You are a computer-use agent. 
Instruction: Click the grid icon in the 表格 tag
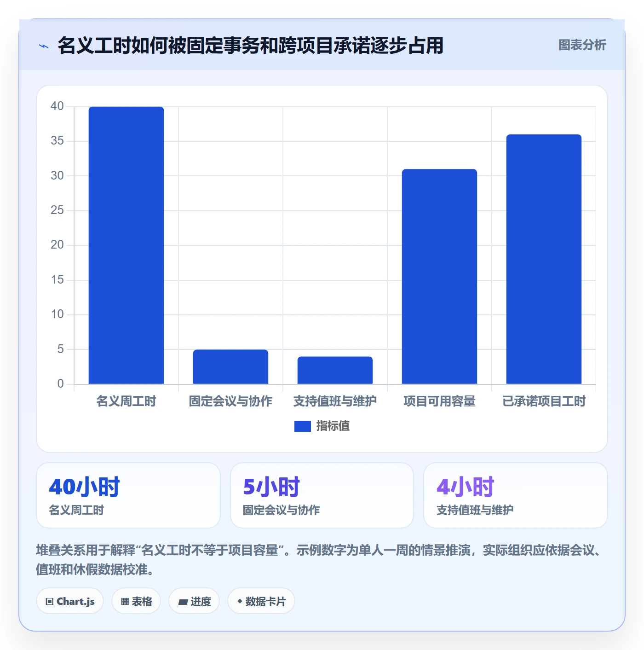[x=125, y=602]
